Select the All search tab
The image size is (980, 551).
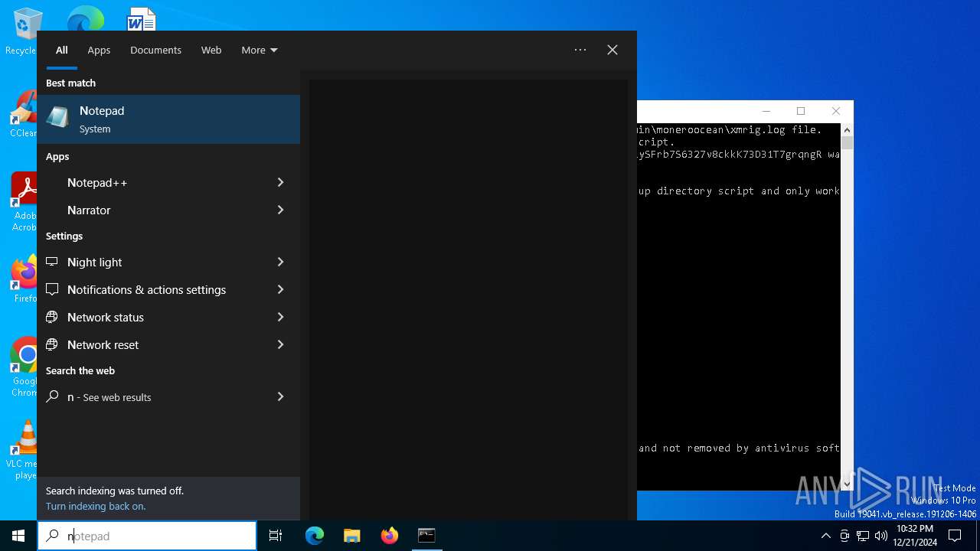point(62,50)
